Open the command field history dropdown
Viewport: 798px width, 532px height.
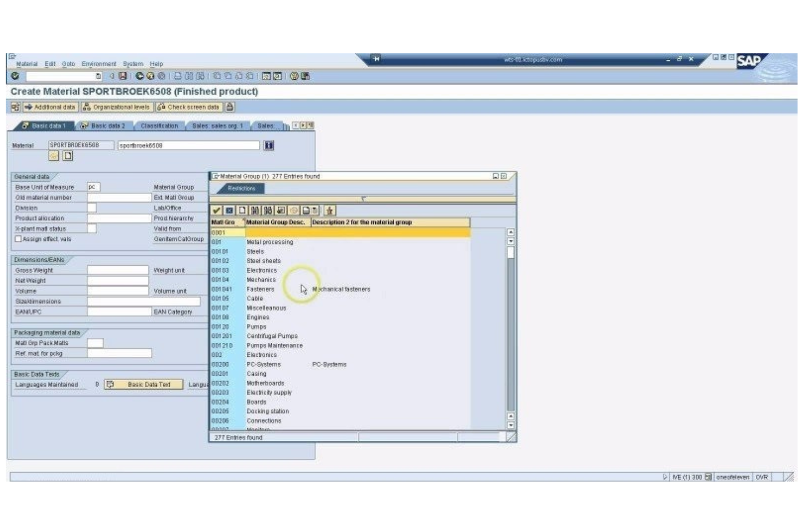point(98,76)
